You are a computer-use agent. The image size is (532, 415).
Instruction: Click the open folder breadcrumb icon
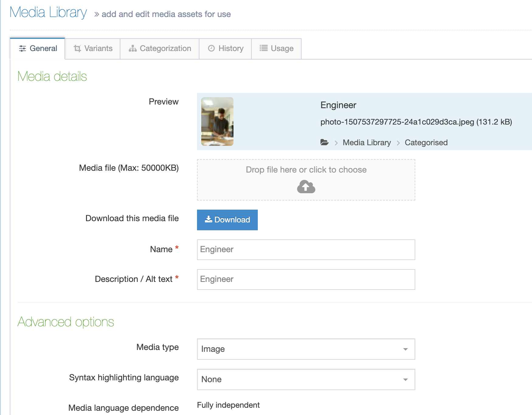coord(324,142)
